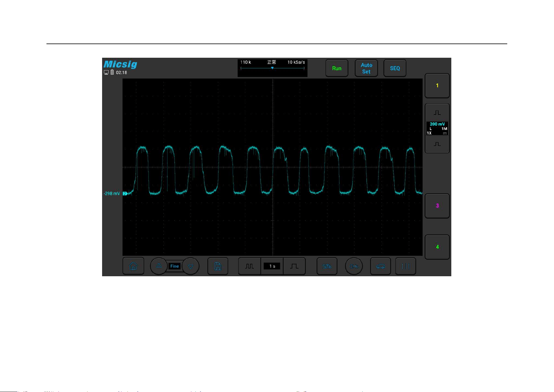
Task: Increase vertical scale with the upper pulse icon
Action: pos(437,113)
